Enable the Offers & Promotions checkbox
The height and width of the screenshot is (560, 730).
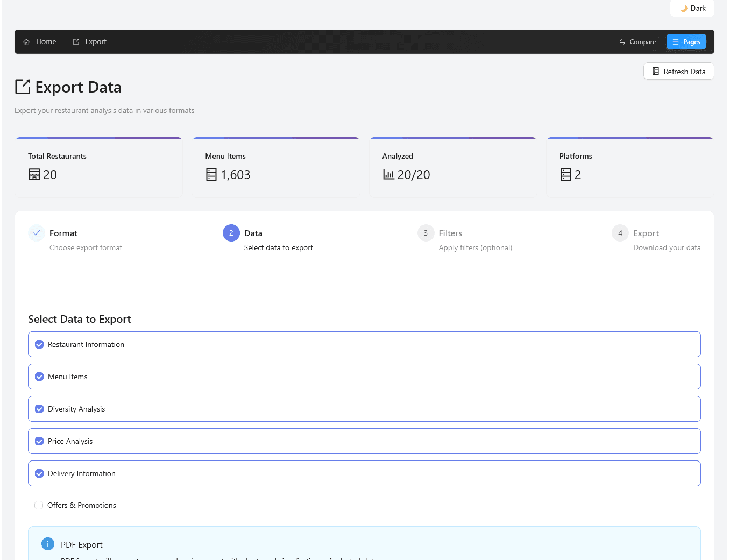point(39,505)
